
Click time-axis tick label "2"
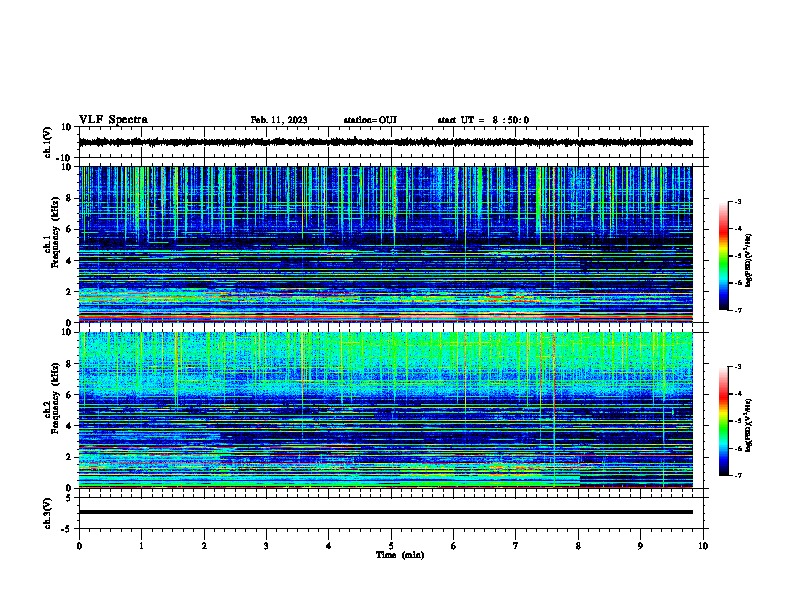(x=204, y=546)
